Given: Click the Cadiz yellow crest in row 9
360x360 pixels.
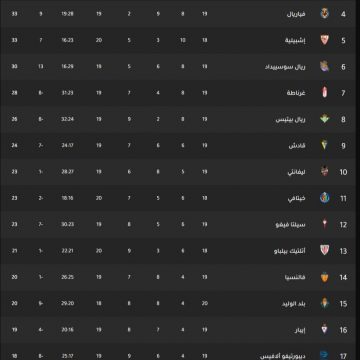Looking at the screenshot, I should pos(324,145).
